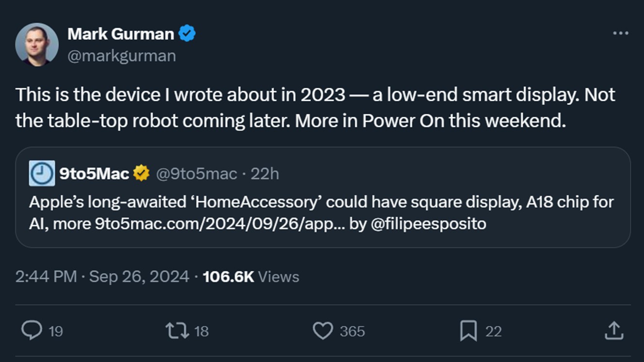Like the tweet with heart icon
This screenshot has height=362, width=644.
click(322, 331)
